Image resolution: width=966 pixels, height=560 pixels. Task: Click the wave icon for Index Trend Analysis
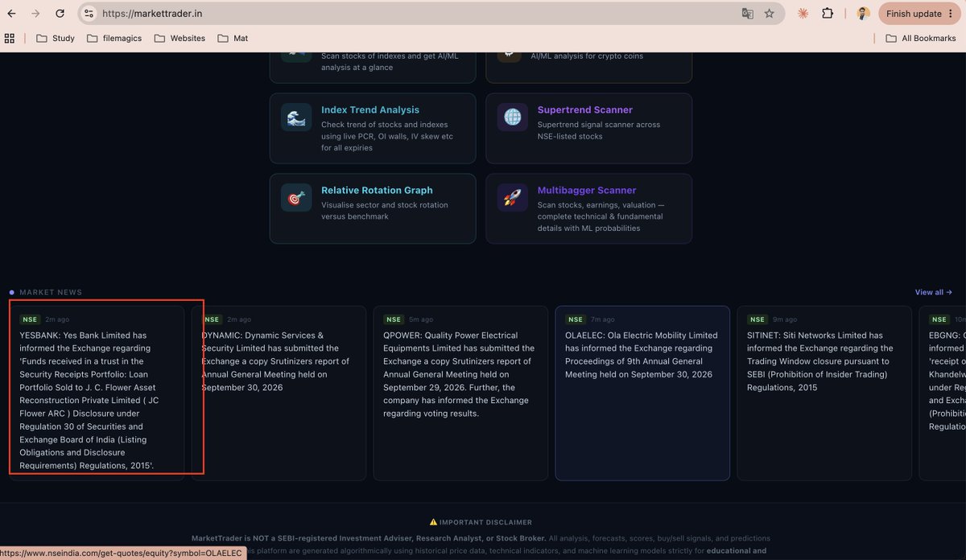[x=296, y=117]
